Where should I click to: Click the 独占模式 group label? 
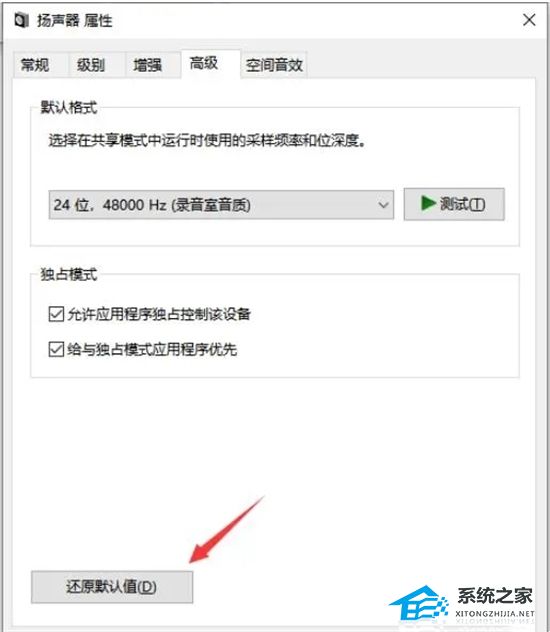[69, 274]
